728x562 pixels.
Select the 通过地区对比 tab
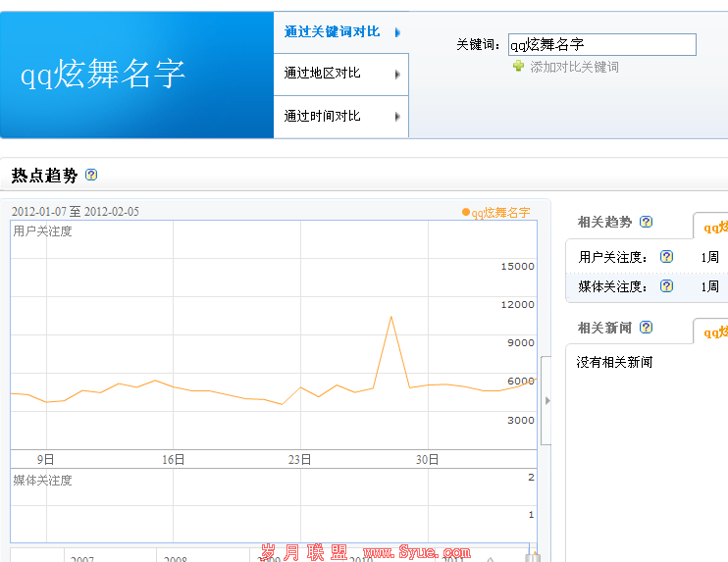[323, 74]
